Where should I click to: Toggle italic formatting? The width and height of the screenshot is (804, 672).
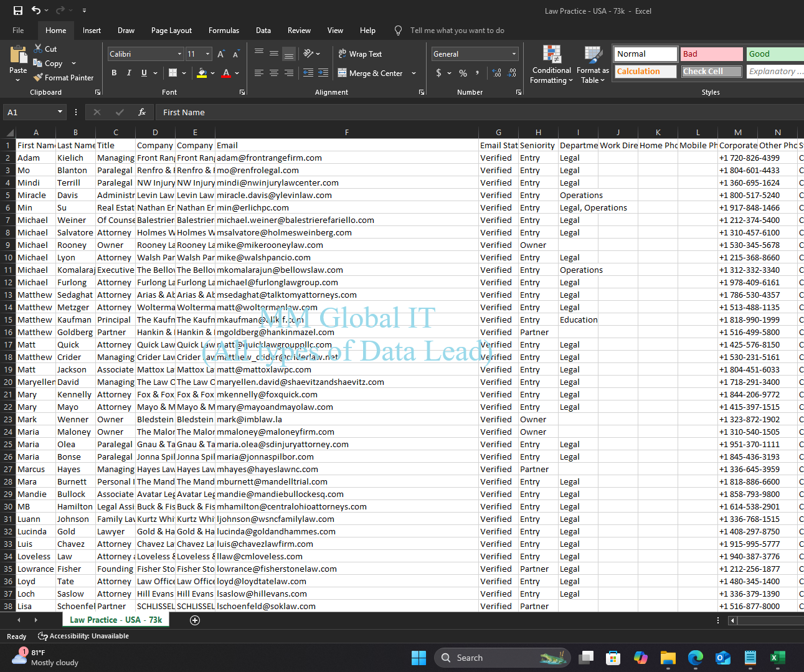pos(129,73)
